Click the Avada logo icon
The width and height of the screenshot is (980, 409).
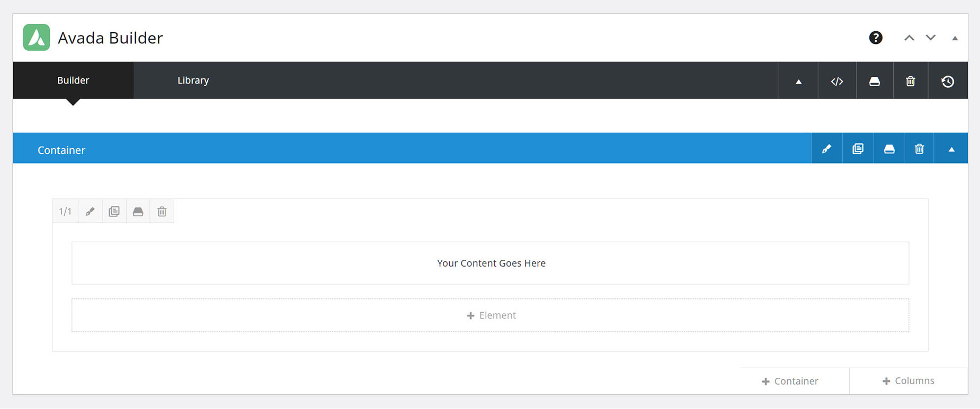[x=37, y=37]
